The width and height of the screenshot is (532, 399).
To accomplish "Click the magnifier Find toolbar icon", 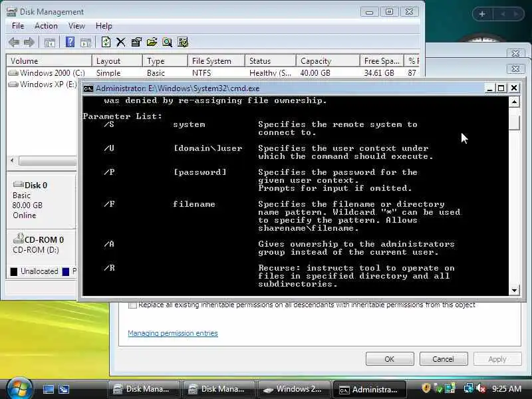I will (x=167, y=43).
